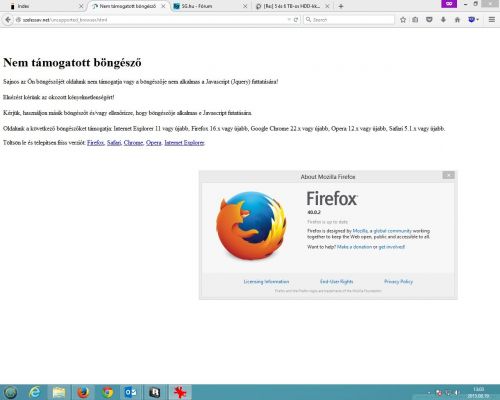
Task: Close the SG.hu - Fórum tab
Action: 245,6
